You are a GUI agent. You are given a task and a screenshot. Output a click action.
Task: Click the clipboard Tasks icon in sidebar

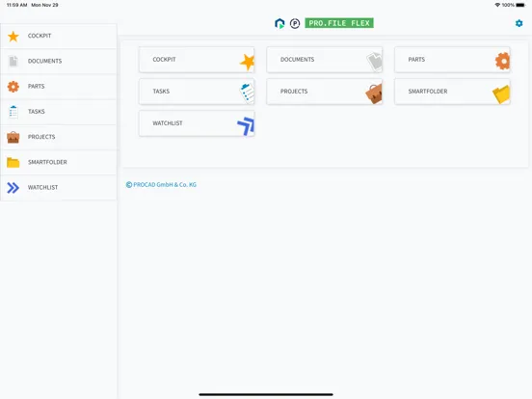[13, 112]
